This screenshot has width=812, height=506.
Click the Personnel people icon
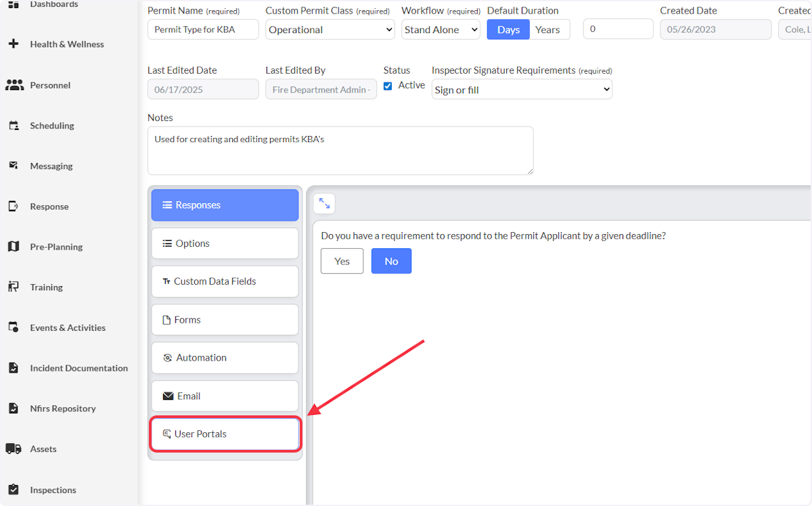tap(14, 85)
